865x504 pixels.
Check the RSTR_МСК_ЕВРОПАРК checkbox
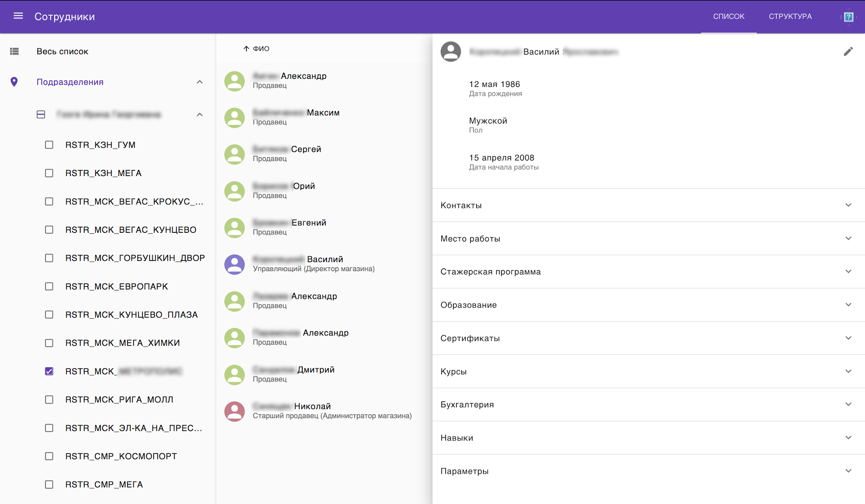coord(49,286)
